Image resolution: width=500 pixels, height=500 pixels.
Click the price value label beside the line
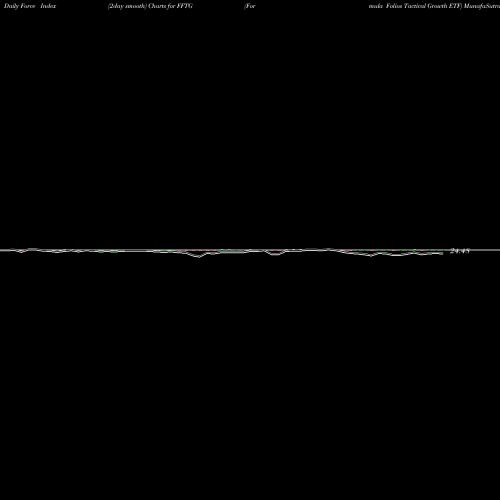pyautogui.click(x=460, y=251)
